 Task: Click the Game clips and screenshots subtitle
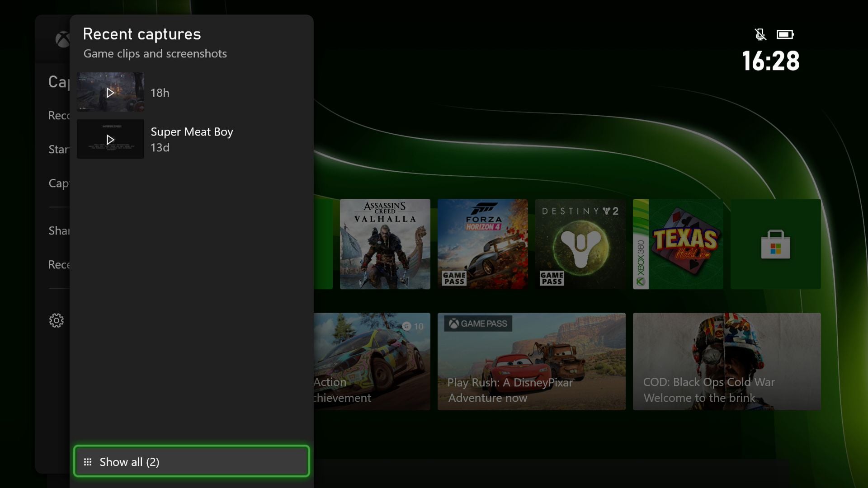(x=155, y=53)
